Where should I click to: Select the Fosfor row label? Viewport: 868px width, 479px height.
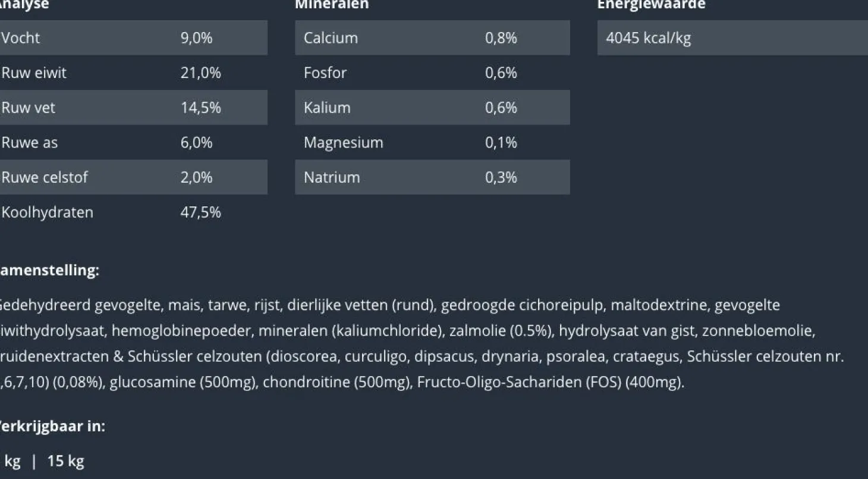click(325, 73)
